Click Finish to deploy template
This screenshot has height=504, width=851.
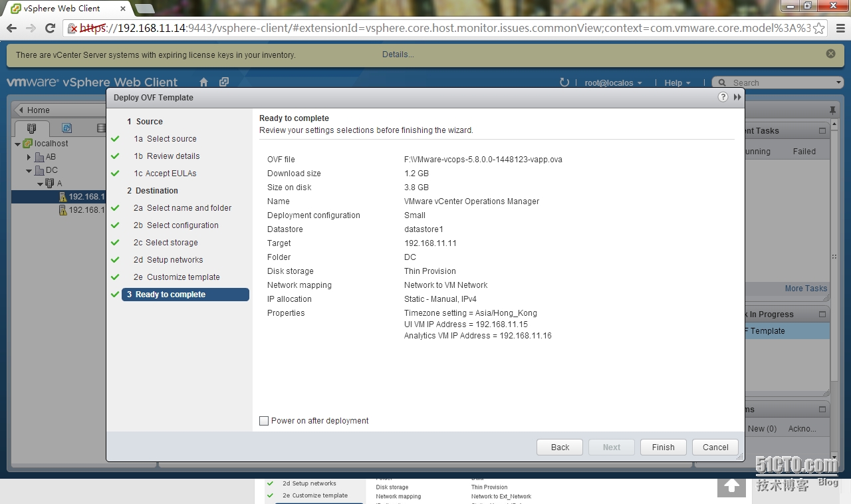[663, 447]
